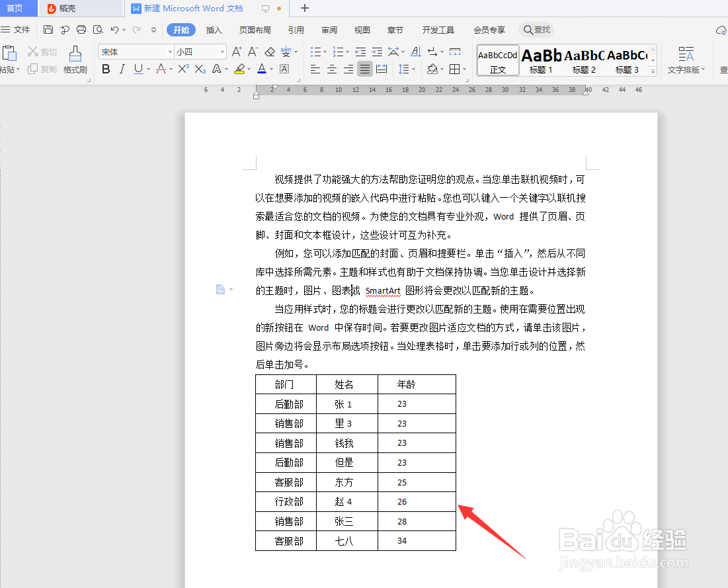The width and height of the screenshot is (728, 588).
Task: Pick a font color from the A swatch
Action: point(263,69)
